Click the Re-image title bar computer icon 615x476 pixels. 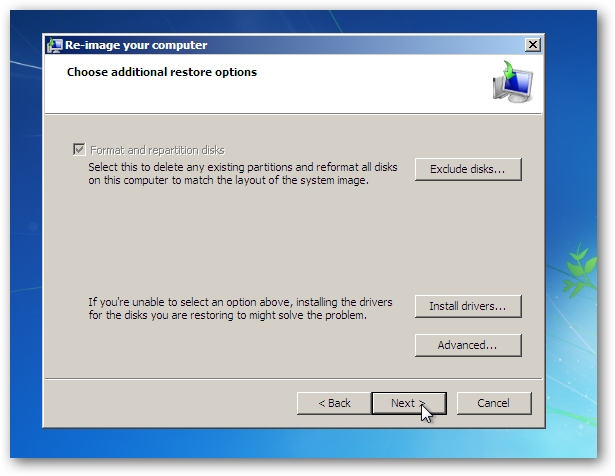(55, 45)
